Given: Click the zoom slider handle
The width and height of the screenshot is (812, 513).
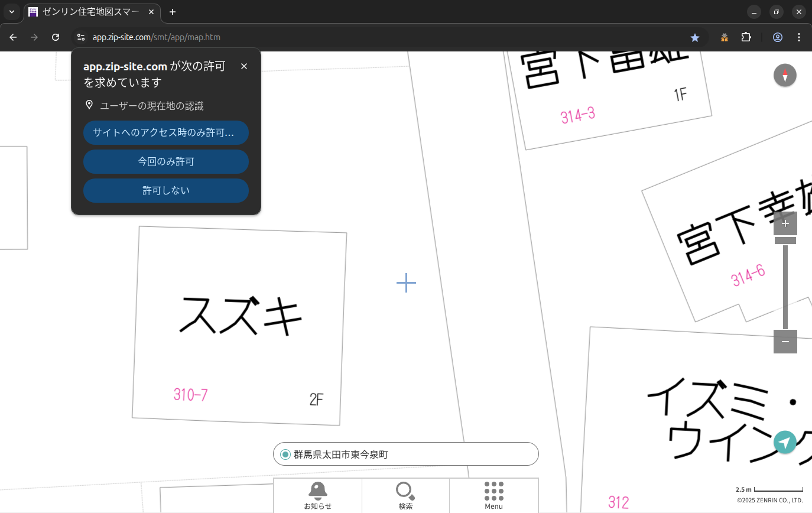Looking at the screenshot, I should (785, 241).
